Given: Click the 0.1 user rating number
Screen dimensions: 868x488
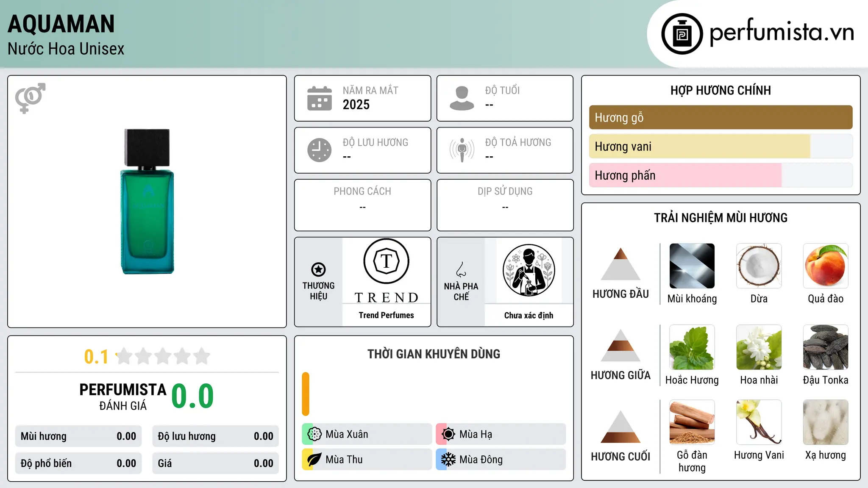Looking at the screenshot, I should click(x=96, y=357).
